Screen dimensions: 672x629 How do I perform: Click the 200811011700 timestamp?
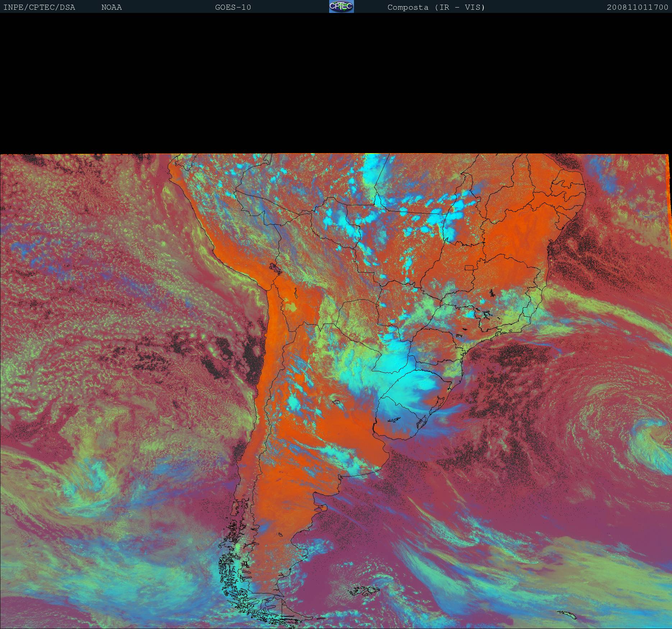coord(637,7)
